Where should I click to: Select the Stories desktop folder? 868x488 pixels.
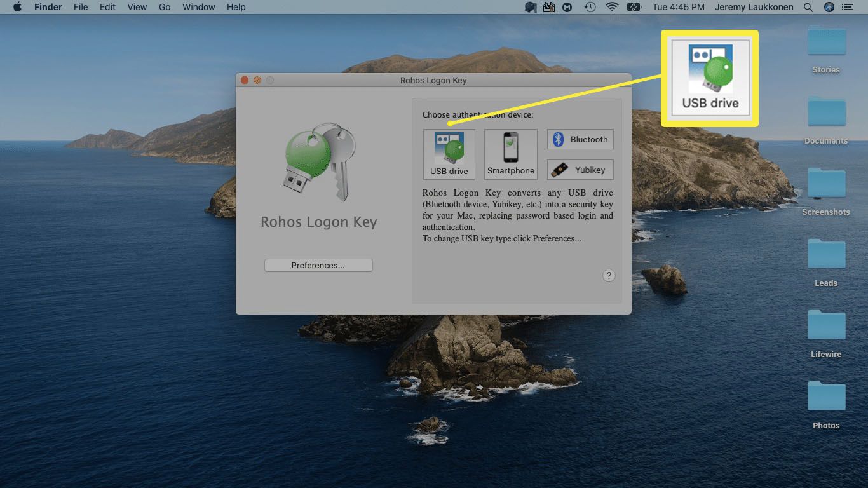click(826, 48)
